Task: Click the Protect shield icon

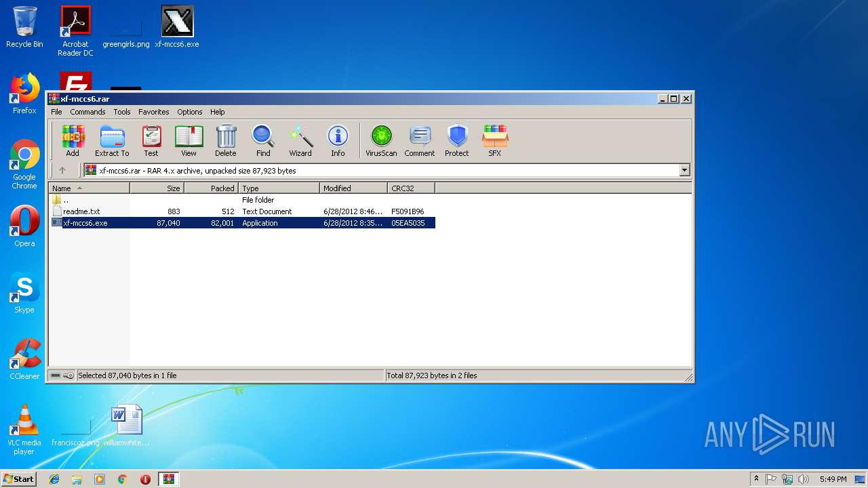Action: (x=457, y=141)
